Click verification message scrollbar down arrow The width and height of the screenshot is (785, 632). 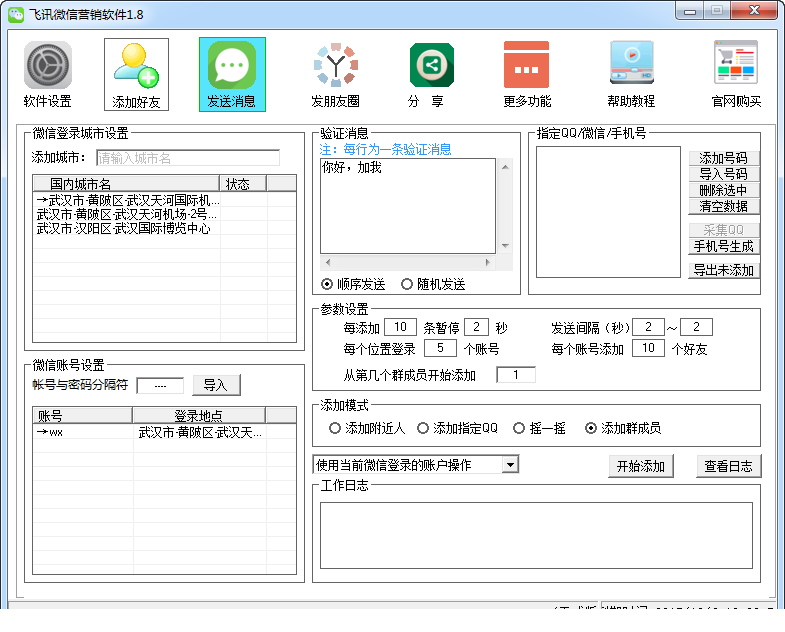coord(505,246)
